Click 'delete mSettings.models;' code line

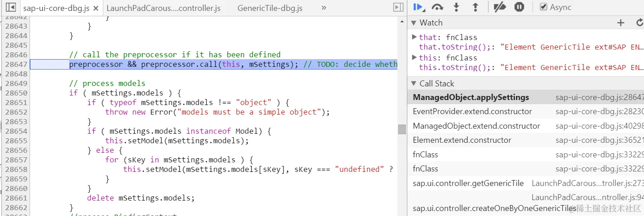click(x=141, y=198)
